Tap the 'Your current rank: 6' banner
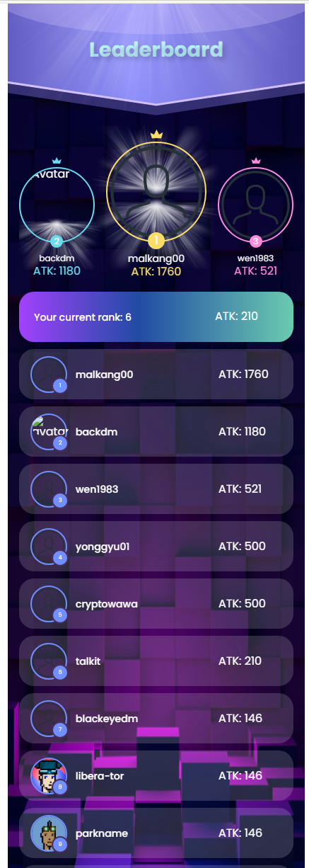 click(x=156, y=316)
